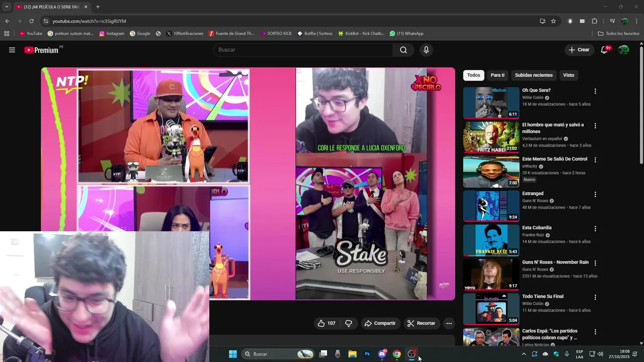
Task: Go back with the browser back arrow
Action: pyautogui.click(x=7, y=21)
